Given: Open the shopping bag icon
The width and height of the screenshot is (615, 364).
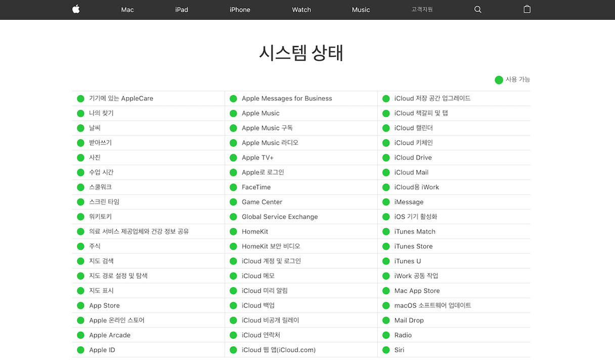Looking at the screenshot, I should pyautogui.click(x=527, y=9).
